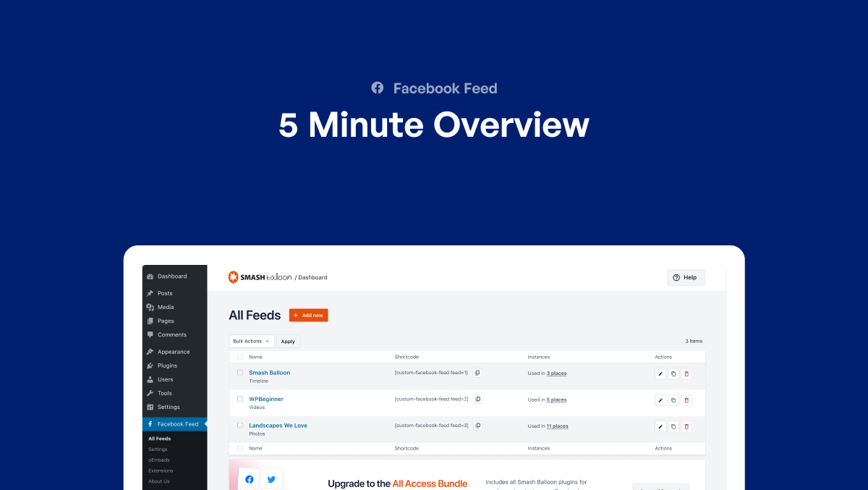
Task: Check the Smash Balloon feed checkbox
Action: tap(240, 373)
